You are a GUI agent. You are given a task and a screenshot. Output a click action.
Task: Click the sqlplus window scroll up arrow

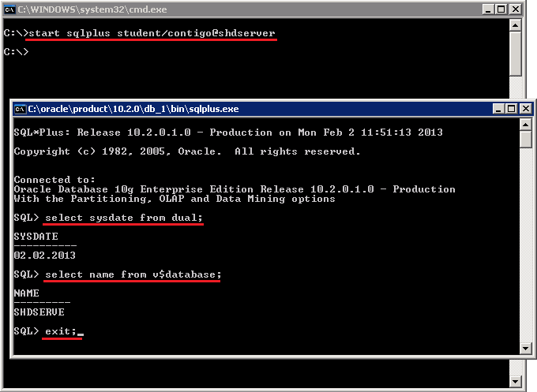pyautogui.click(x=526, y=125)
